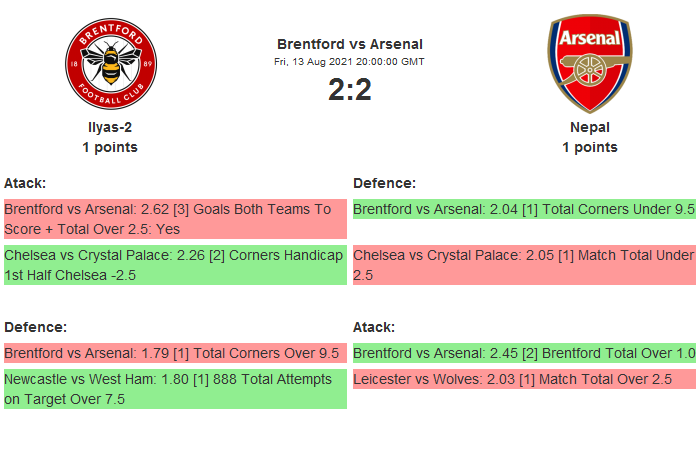Click the 1 points label under Nepal
This screenshot has width=700, height=460.
[589, 147]
